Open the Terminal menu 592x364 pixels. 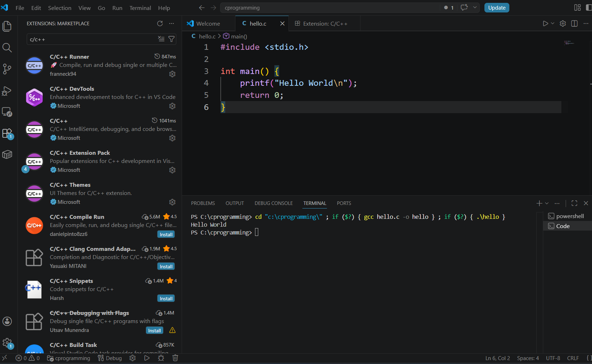point(140,8)
